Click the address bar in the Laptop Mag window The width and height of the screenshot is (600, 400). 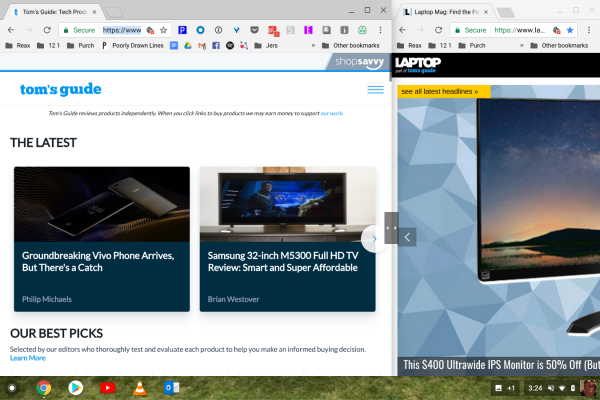coord(514,30)
